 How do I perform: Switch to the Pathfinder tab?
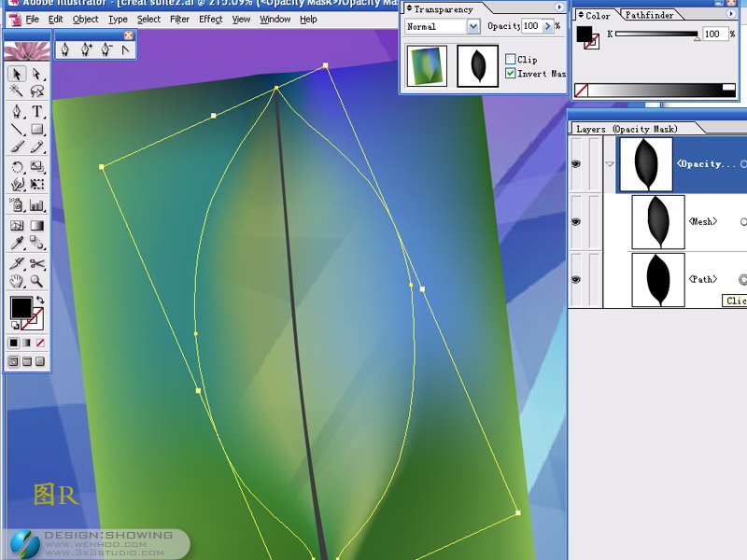[649, 15]
